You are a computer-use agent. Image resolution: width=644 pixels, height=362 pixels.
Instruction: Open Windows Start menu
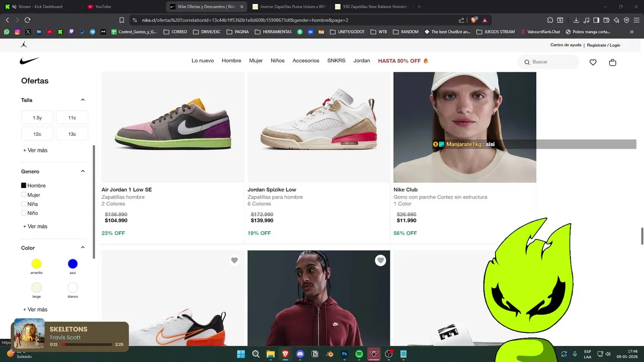coord(240,354)
